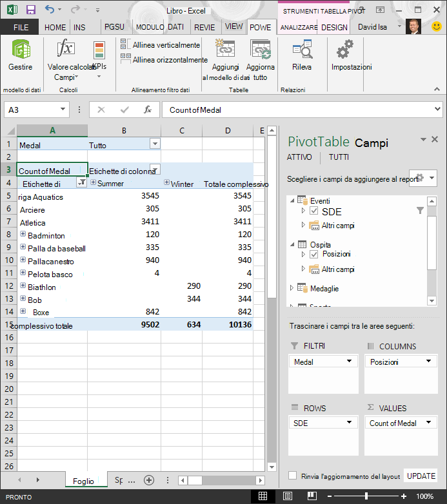Click the zoom in plus button

coord(404,496)
